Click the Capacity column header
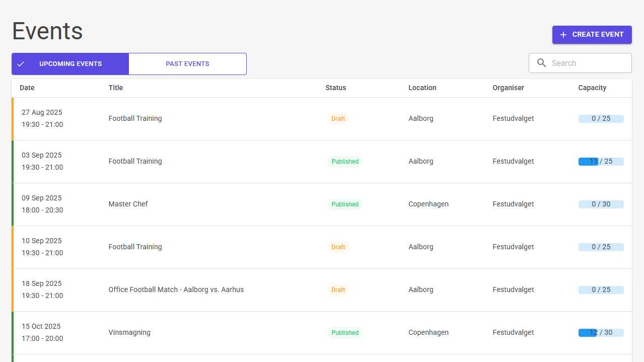The height and width of the screenshot is (362, 644). coord(592,88)
